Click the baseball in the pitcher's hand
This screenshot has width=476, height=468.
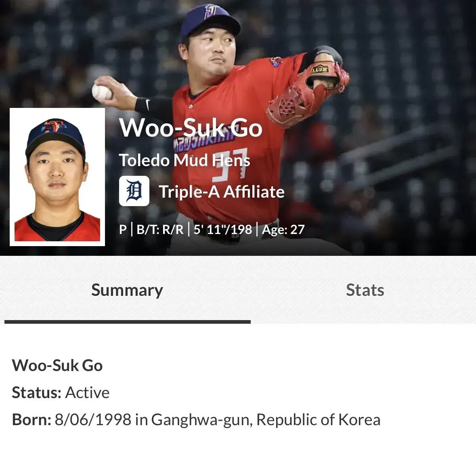(x=102, y=91)
